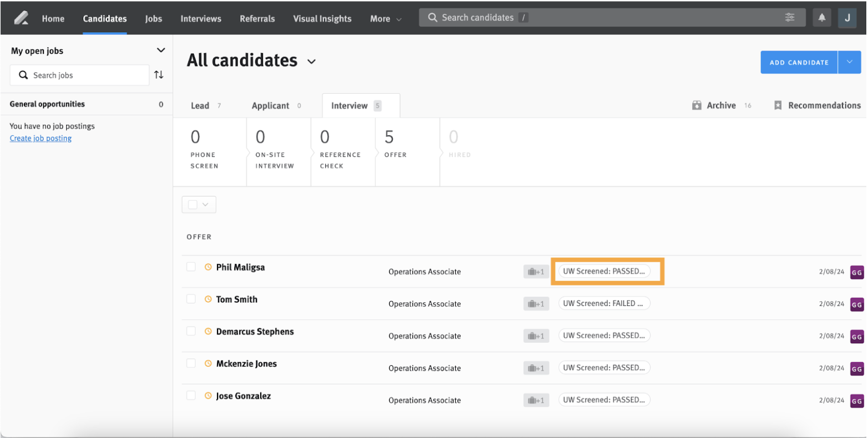
Task: Open the ADD CANDIDATE dropdown arrow
Action: click(849, 62)
